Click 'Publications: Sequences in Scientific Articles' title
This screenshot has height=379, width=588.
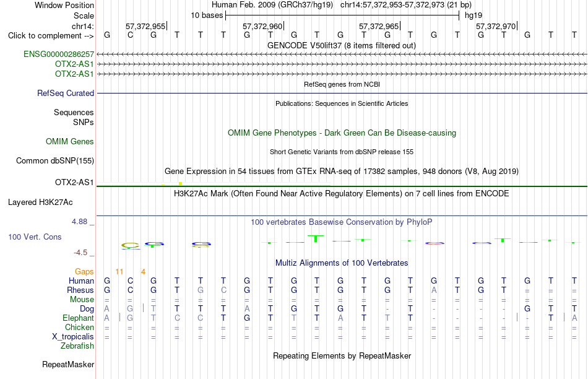click(342, 103)
